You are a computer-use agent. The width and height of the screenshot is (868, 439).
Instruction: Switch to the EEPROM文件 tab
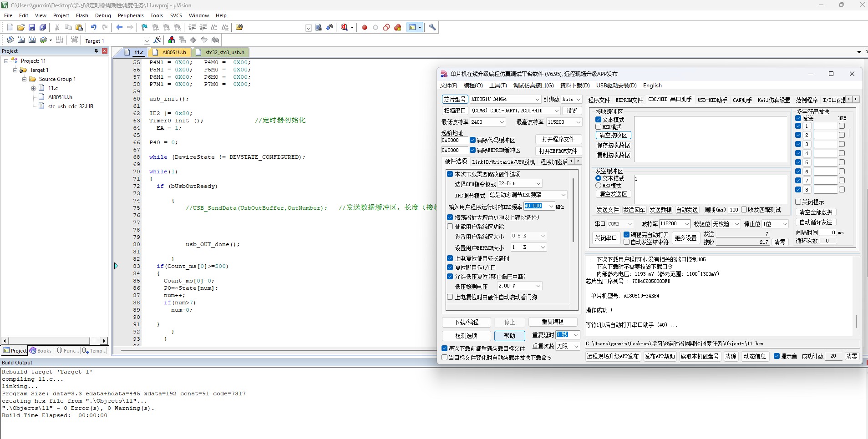tap(629, 100)
